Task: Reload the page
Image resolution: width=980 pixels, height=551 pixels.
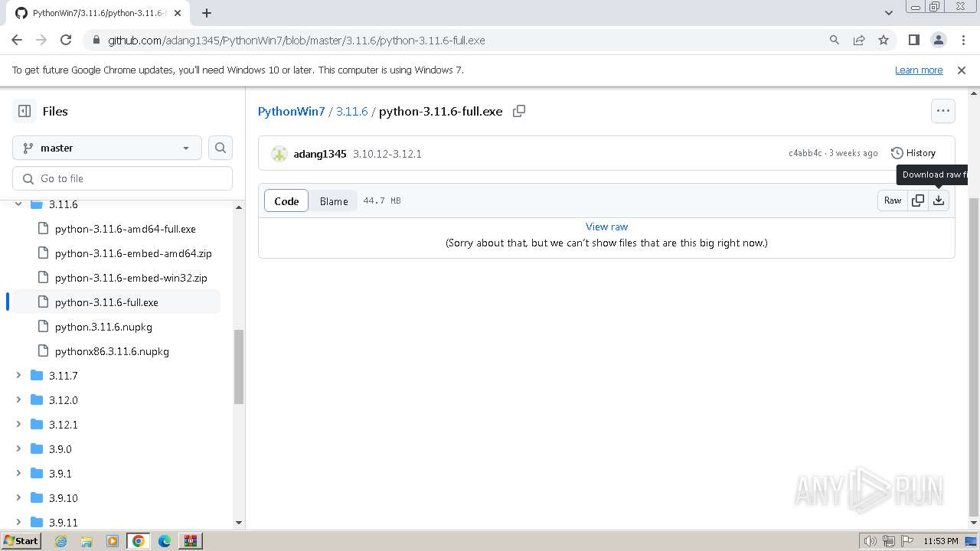Action: 66,40
